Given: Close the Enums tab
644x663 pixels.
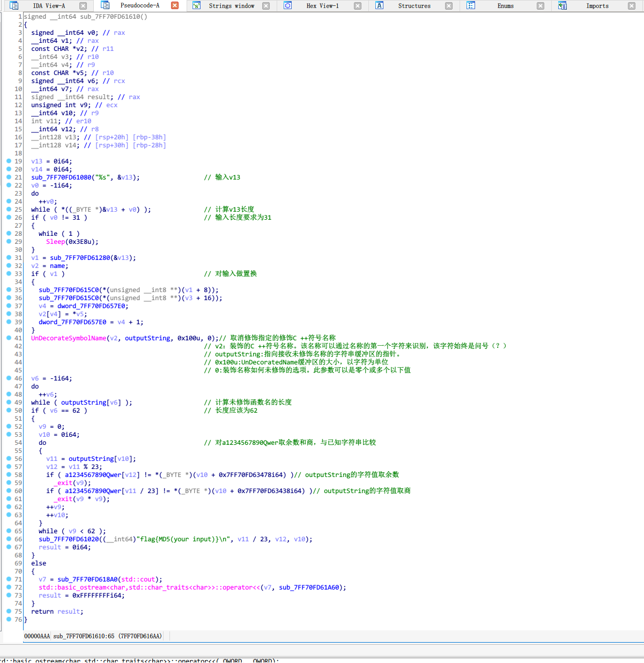Looking at the screenshot, I should (x=541, y=6).
